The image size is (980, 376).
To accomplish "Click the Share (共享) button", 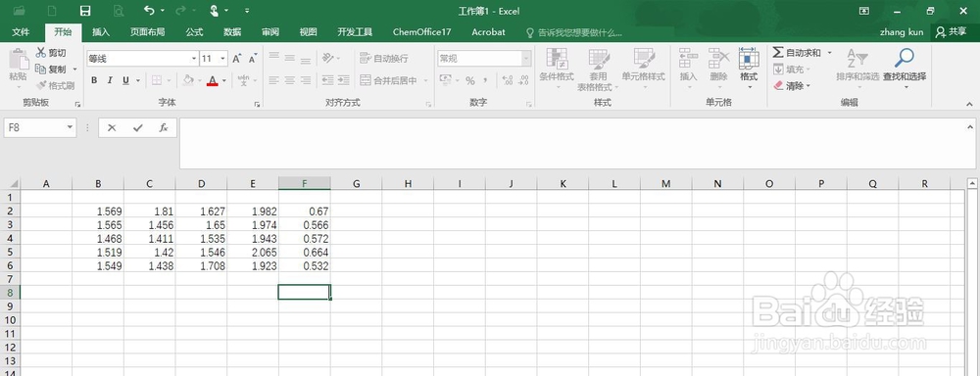I will (951, 32).
